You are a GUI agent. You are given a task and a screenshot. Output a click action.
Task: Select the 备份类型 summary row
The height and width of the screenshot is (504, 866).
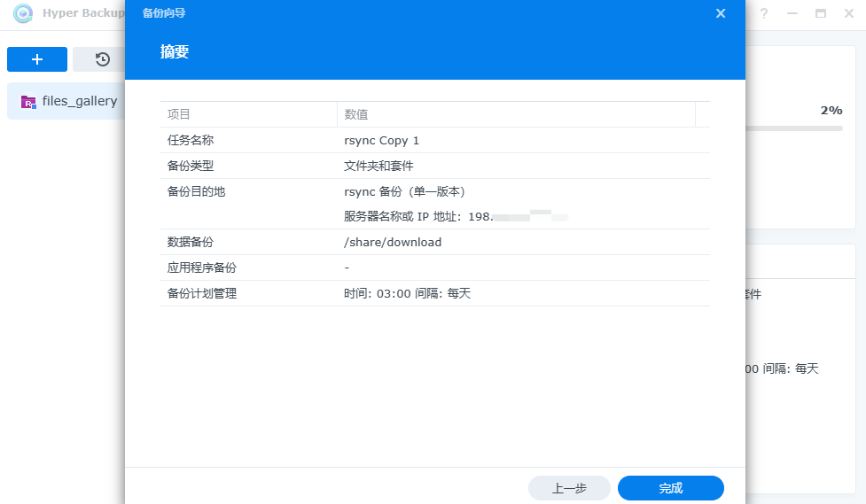coord(434,166)
